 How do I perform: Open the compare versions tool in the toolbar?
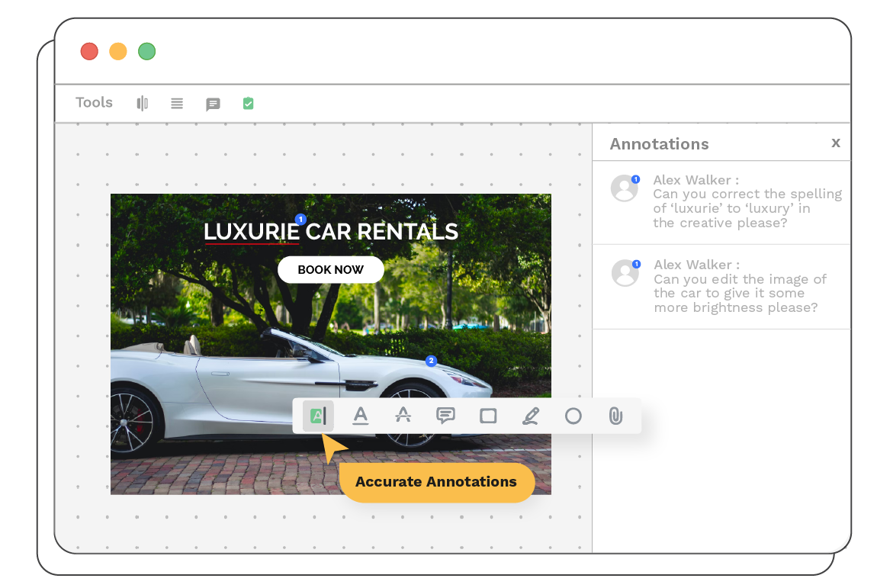142,103
